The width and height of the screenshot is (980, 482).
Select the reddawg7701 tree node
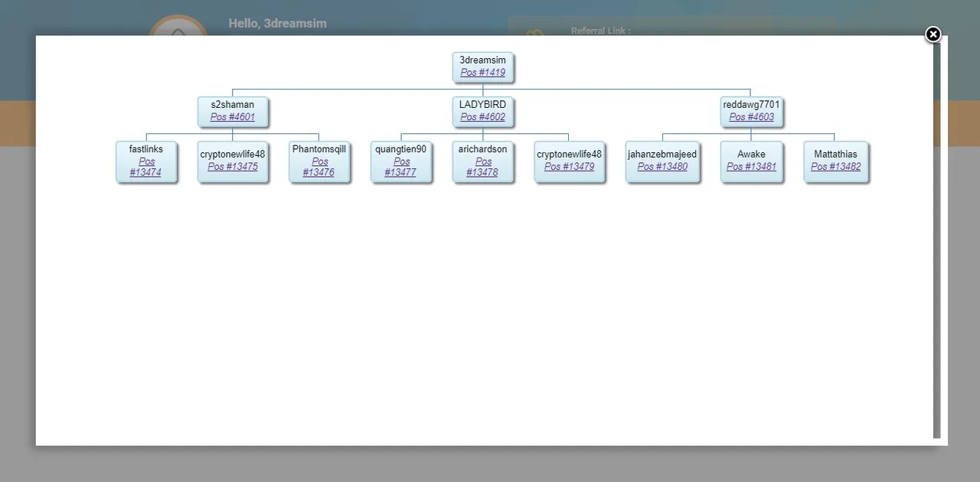(751, 111)
